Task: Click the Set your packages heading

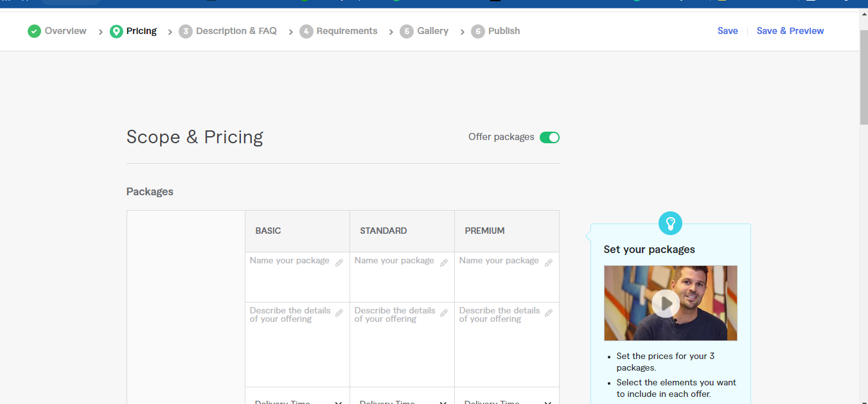Action: pyautogui.click(x=650, y=249)
